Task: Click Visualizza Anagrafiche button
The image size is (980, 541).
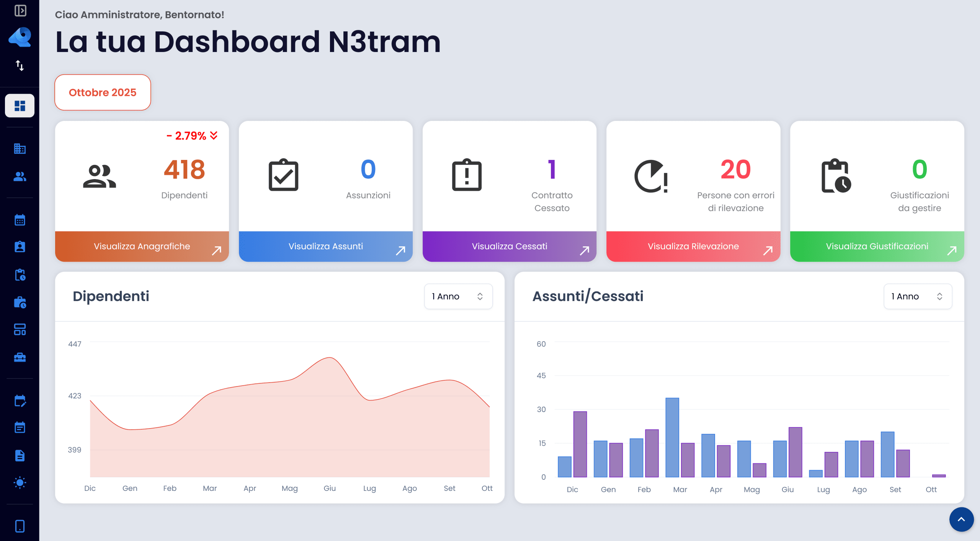Action: point(142,246)
